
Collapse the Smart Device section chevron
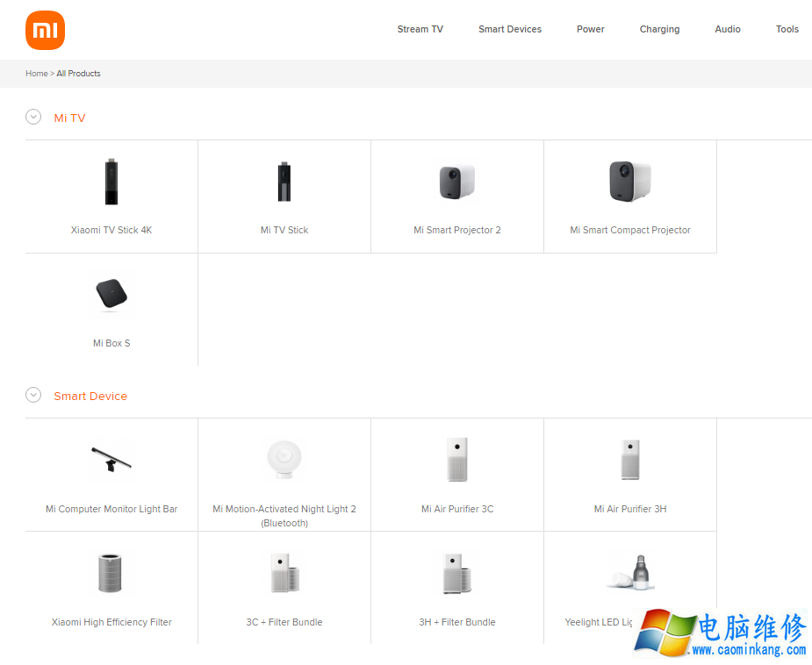(x=33, y=396)
